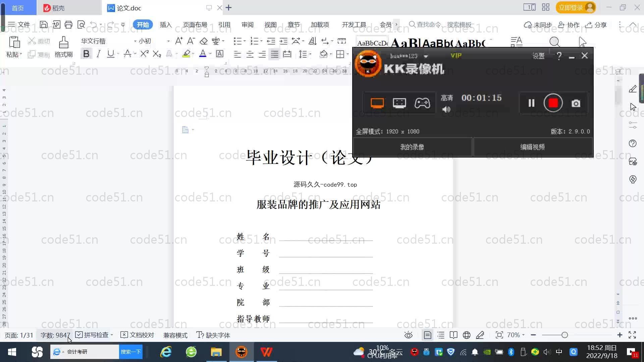
Task: Open the 文件 menu
Action: pos(19,24)
